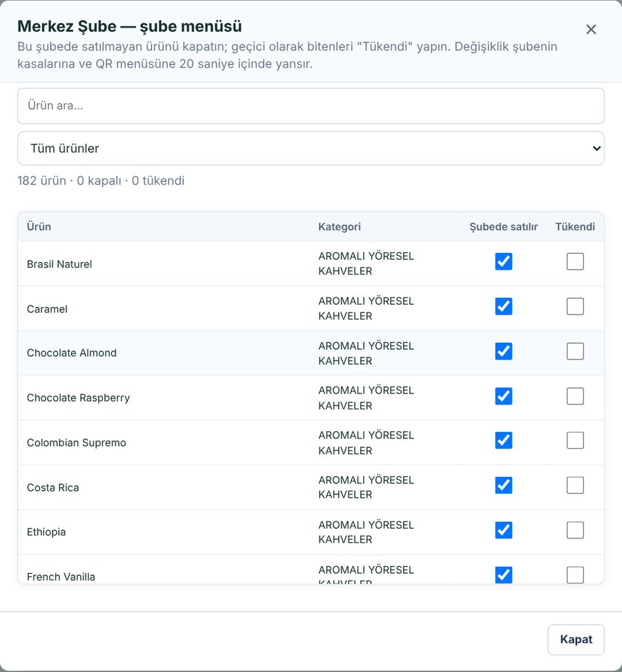This screenshot has width=622, height=672.
Task: Check Tükendi box for Chocolate Almond
Action: pos(575,351)
